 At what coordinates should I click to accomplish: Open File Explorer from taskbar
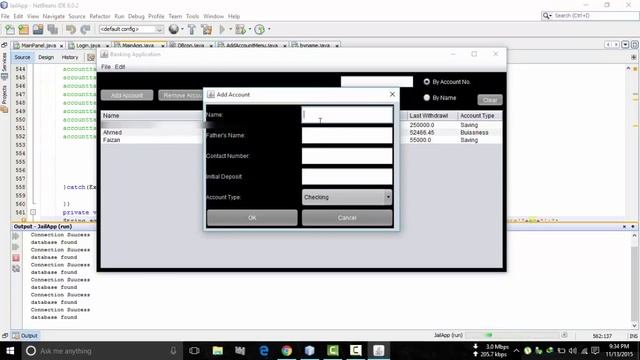tap(218, 351)
